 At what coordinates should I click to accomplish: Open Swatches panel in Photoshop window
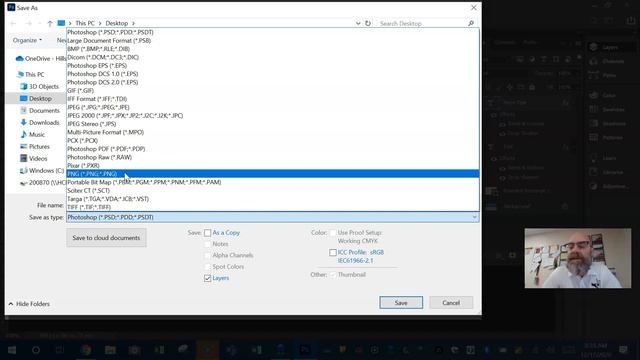tap(607, 109)
